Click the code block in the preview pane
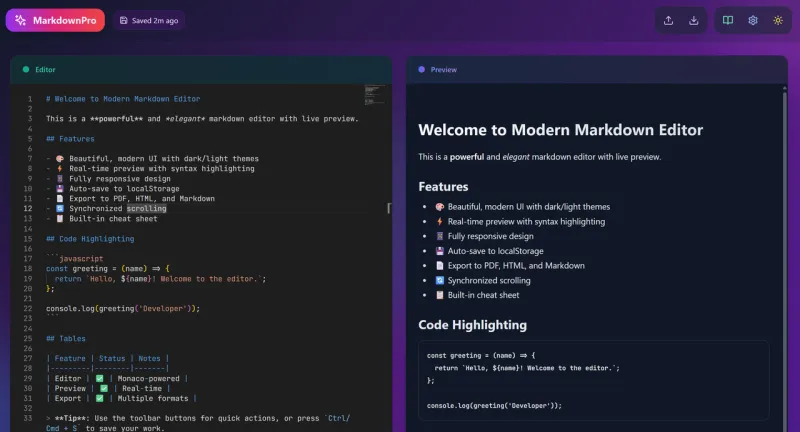This screenshot has height=432, width=800. 593,380
